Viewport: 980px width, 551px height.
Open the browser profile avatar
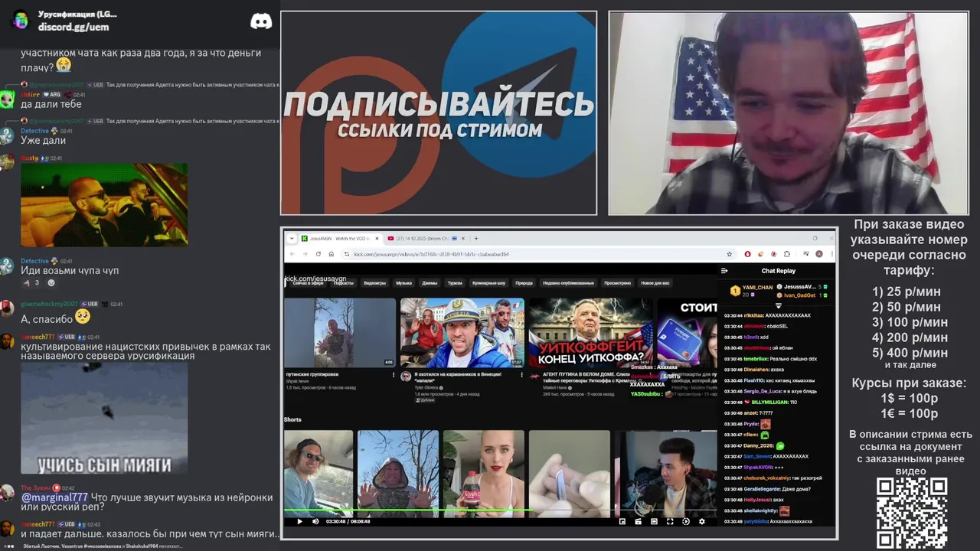(819, 254)
